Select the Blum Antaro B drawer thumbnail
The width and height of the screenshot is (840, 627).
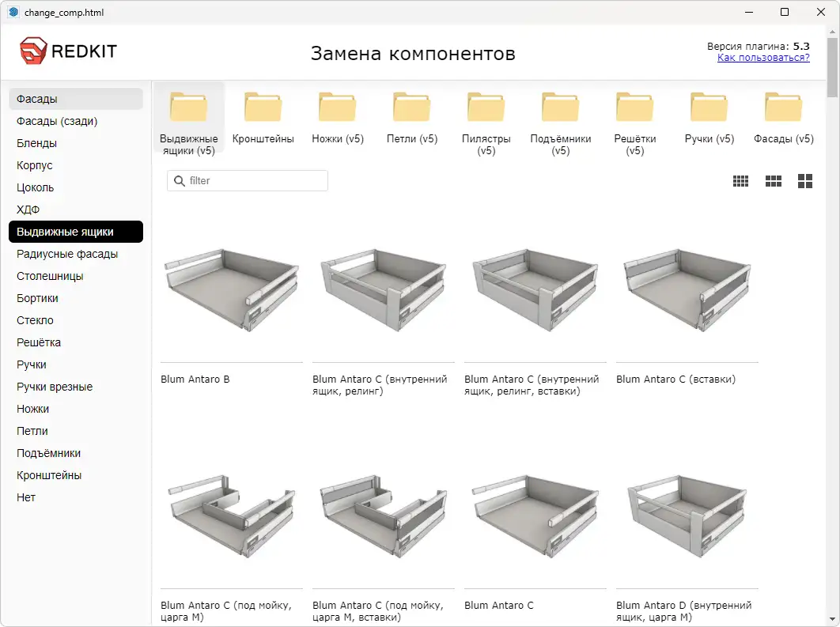(x=231, y=291)
